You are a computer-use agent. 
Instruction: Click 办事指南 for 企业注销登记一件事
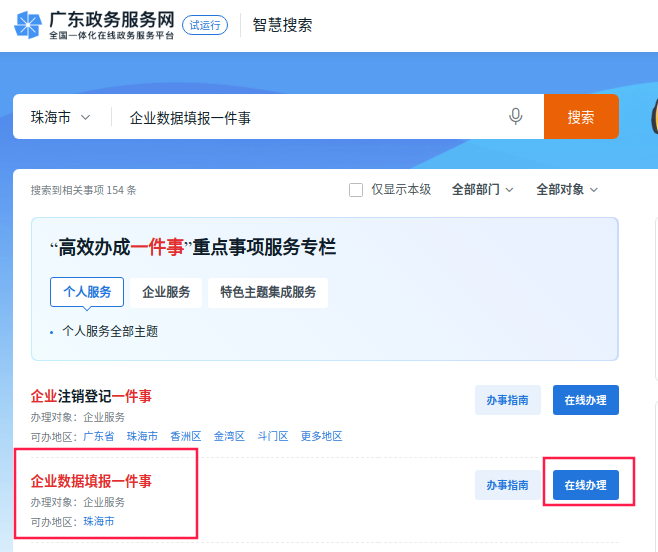coord(507,400)
